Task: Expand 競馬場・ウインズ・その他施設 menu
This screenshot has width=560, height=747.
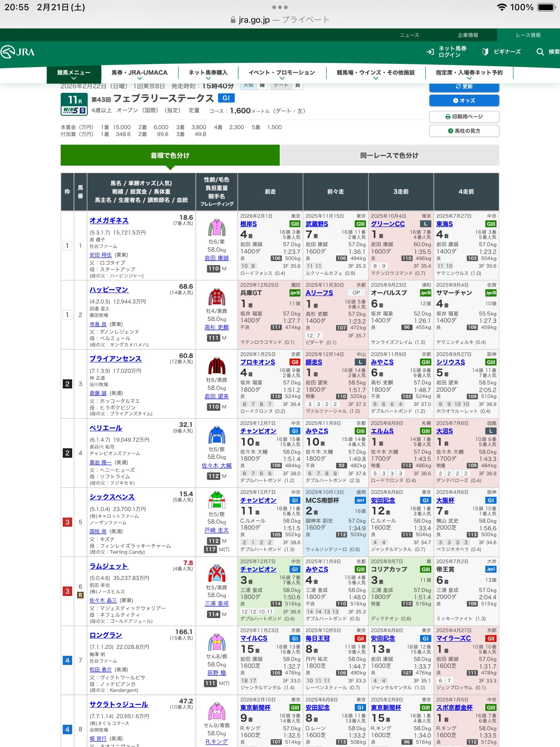Action: 376,74
